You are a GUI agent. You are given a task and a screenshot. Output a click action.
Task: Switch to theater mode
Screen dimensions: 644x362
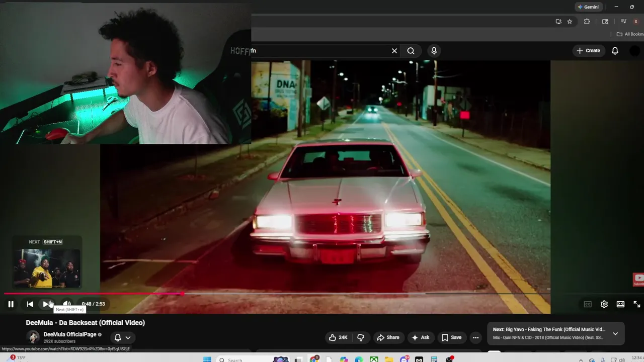click(620, 304)
